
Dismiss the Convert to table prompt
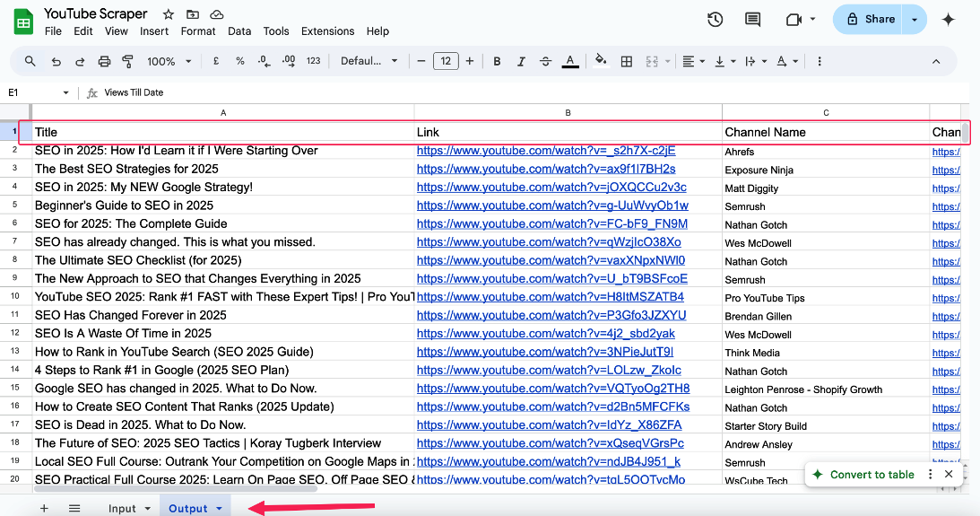pyautogui.click(x=949, y=474)
